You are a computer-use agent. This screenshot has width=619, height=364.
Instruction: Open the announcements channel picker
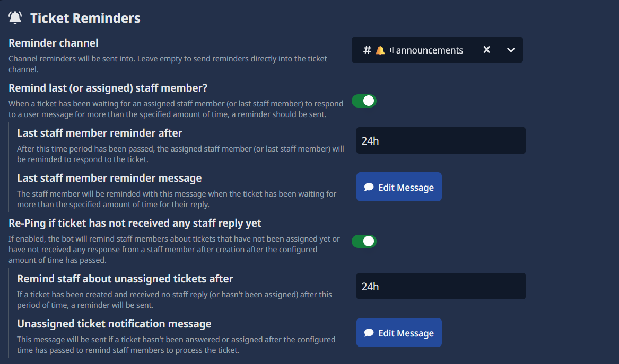click(437, 50)
